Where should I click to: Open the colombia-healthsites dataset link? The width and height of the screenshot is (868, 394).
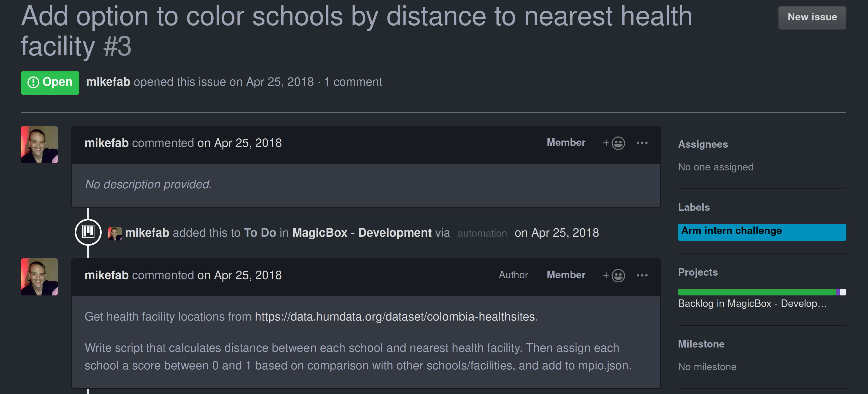[x=395, y=317]
